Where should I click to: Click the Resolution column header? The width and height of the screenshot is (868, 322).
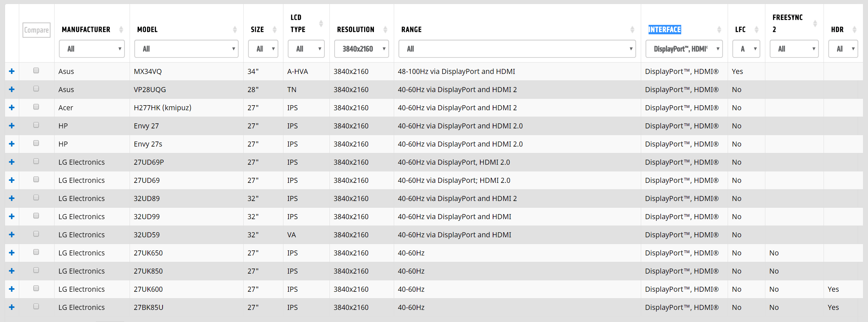355,30
